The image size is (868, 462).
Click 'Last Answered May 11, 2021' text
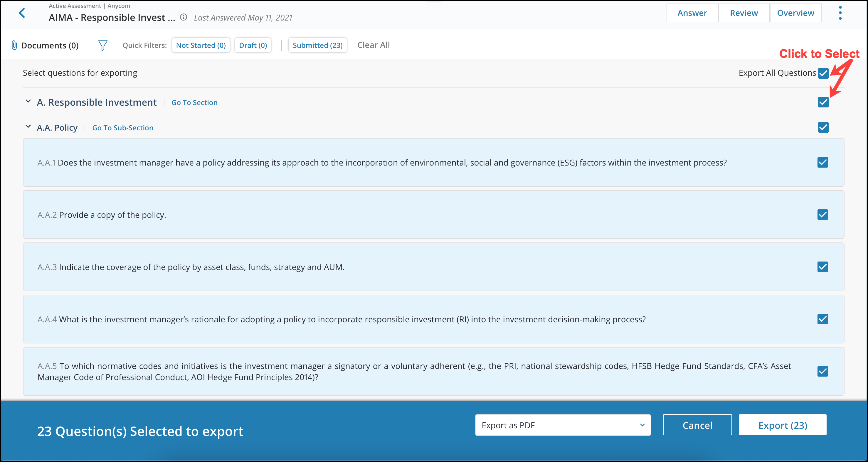coord(243,18)
